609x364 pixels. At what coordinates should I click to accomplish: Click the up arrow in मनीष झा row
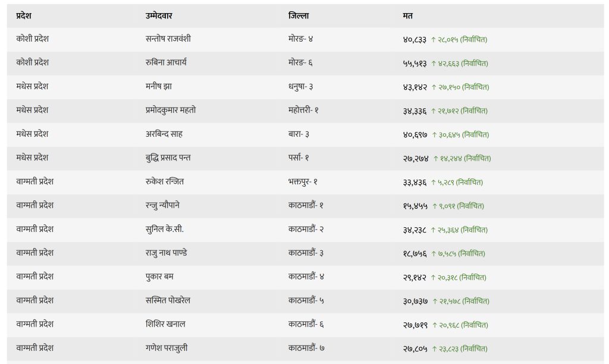[434, 87]
